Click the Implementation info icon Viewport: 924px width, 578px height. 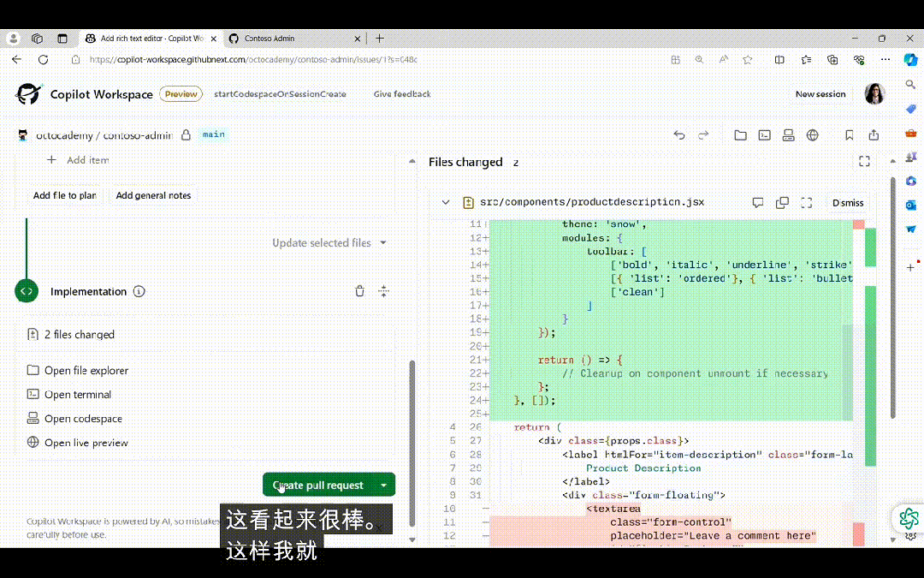139,291
